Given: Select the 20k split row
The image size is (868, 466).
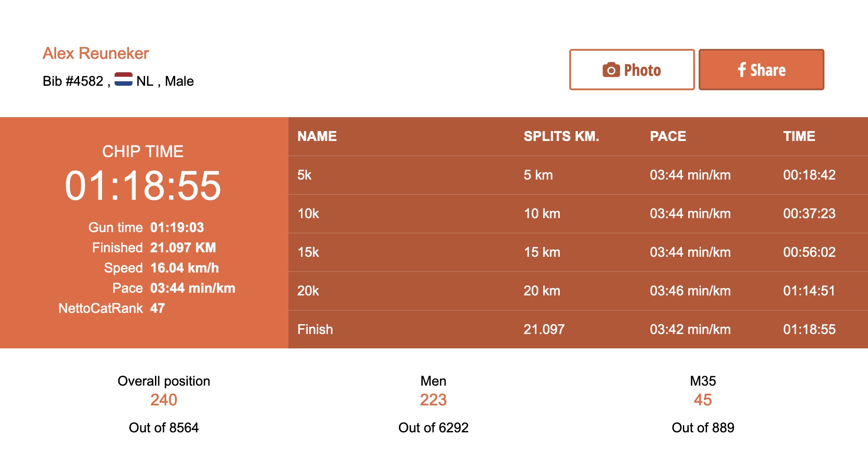Looking at the screenshot, I should [x=578, y=291].
